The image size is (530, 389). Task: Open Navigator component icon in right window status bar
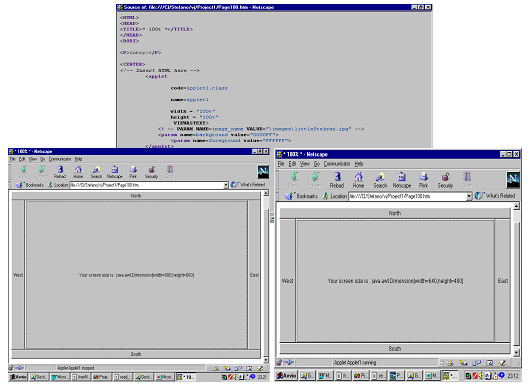pos(450,363)
